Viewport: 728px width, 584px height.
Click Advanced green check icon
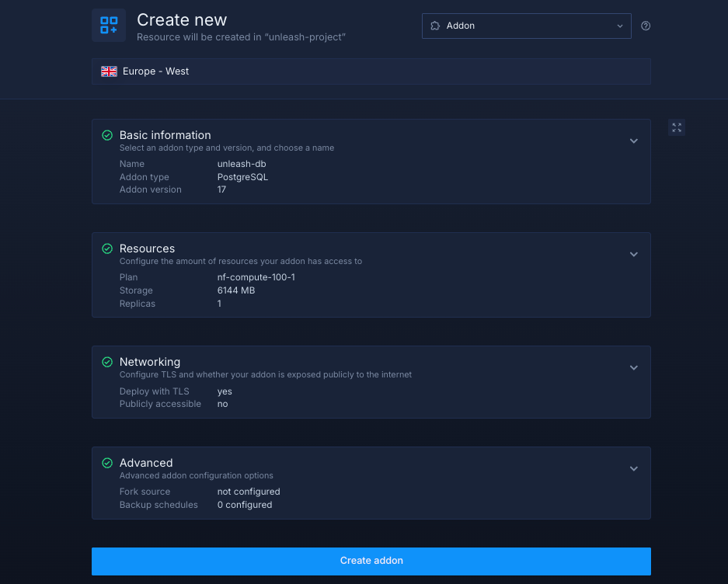coord(107,463)
